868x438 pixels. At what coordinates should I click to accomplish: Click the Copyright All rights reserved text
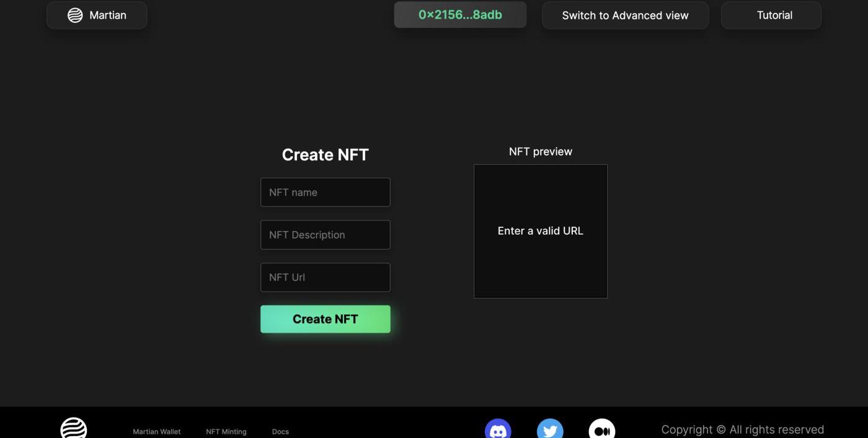click(742, 430)
